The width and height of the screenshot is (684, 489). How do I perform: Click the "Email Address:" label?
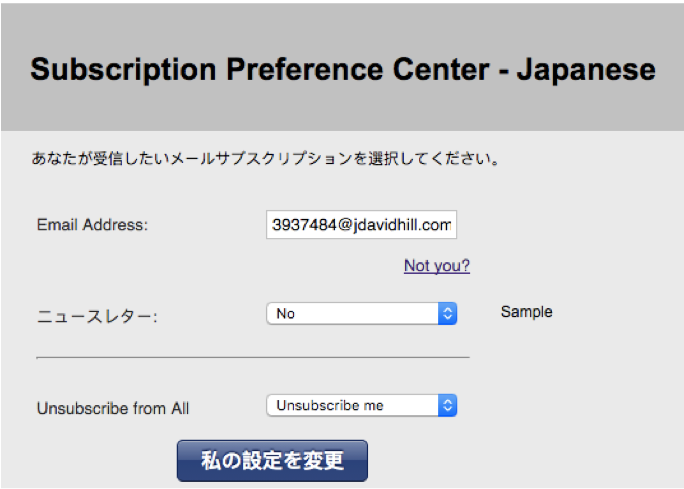tap(92, 225)
